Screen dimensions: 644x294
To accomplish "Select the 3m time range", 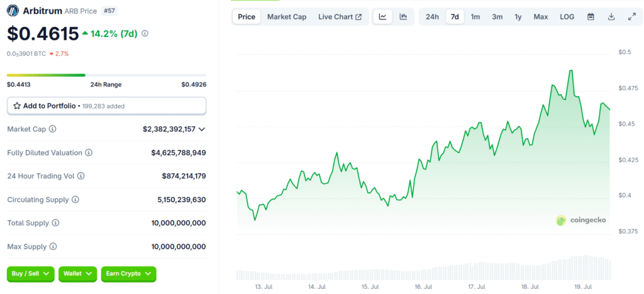I will coord(497,17).
